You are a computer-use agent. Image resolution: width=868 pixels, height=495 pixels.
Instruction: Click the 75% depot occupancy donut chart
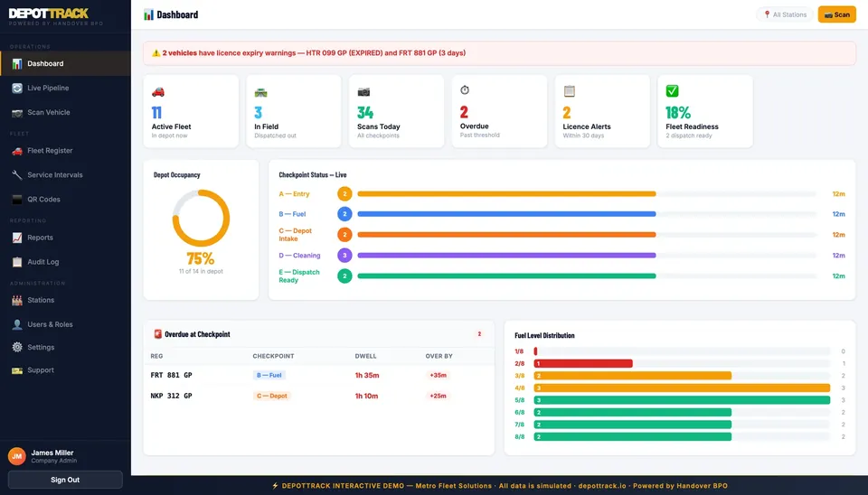pos(201,218)
